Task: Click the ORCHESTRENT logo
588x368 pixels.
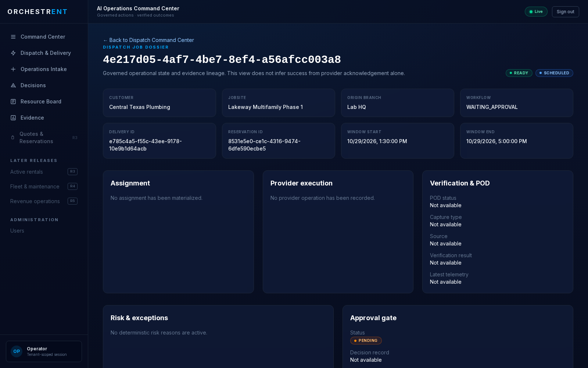Action: 37,12
